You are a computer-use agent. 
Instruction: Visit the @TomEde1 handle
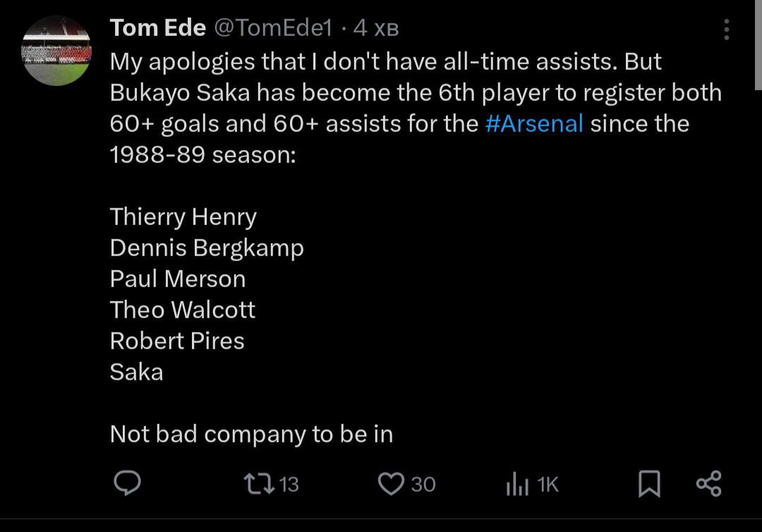(x=272, y=28)
